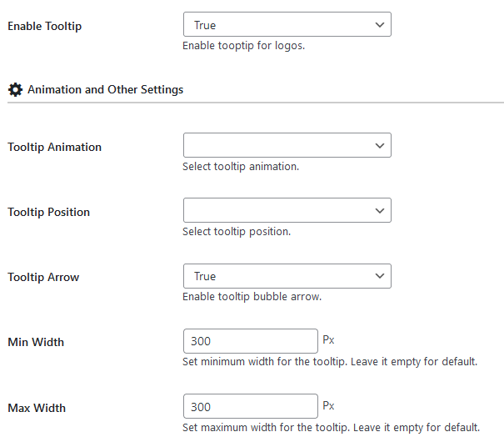
Task: Click the 'Enable tooptip for logos' description
Action: point(243,46)
